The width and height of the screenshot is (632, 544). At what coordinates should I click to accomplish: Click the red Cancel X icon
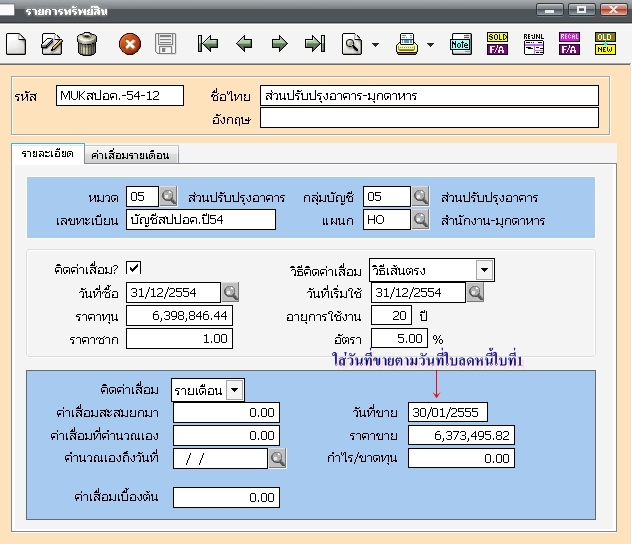pos(130,44)
